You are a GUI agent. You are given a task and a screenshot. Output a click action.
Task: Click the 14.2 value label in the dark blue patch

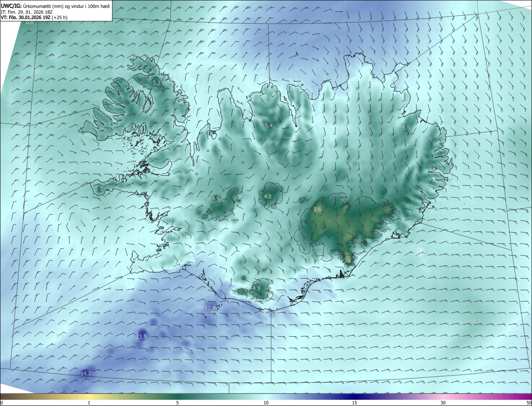tap(86, 373)
